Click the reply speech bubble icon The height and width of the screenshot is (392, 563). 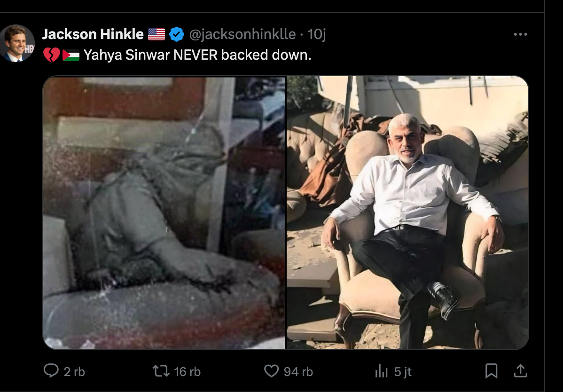tap(51, 371)
